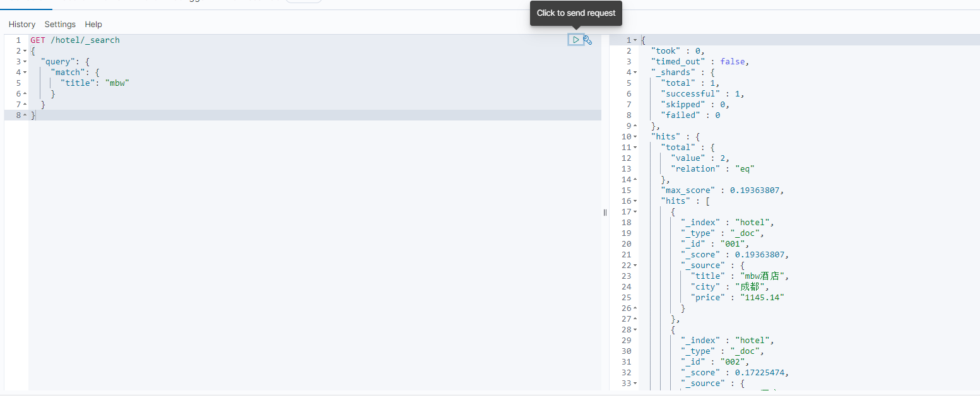
Task: Open the Help menu
Action: pyautogui.click(x=93, y=24)
